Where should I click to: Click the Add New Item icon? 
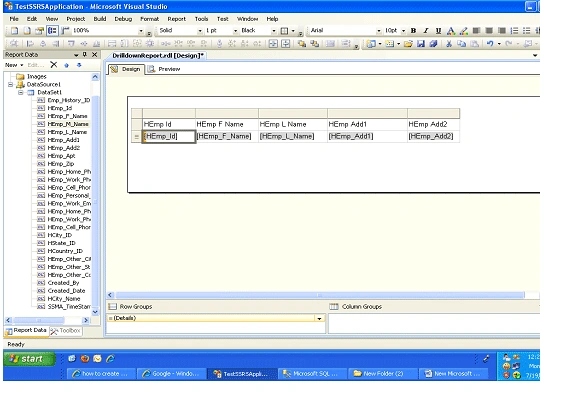coord(389,44)
